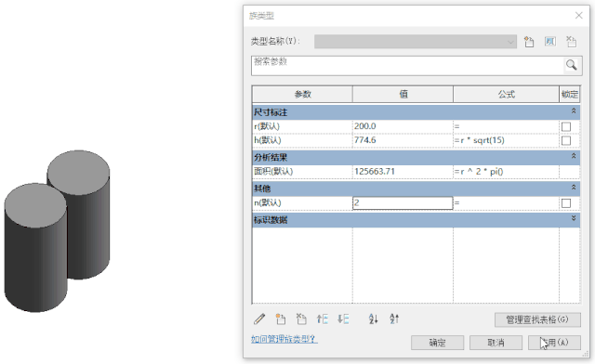
Task: Select the h value cell 774.6
Action: coord(403,140)
